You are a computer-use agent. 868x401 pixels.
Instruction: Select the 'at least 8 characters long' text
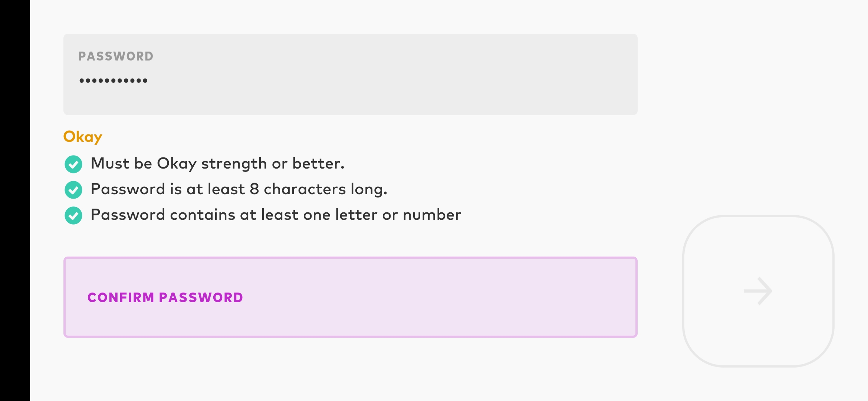tap(287, 189)
